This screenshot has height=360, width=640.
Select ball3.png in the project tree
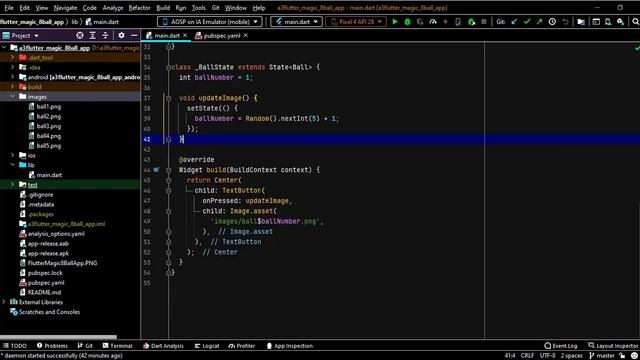[49, 126]
